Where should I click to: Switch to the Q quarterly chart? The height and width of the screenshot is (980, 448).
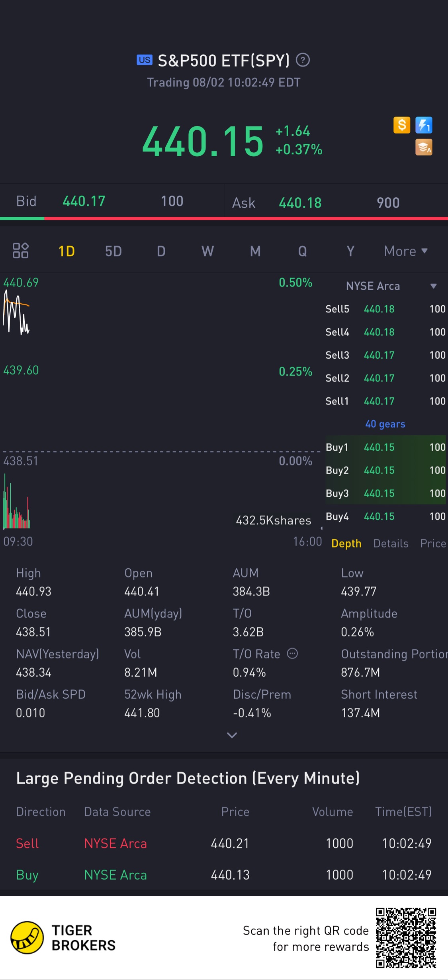click(303, 251)
